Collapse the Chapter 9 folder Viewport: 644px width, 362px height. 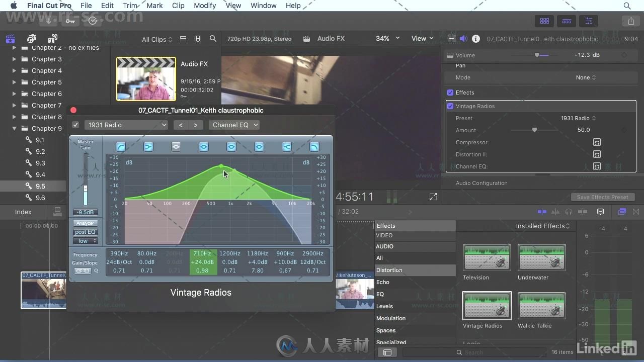(14, 129)
